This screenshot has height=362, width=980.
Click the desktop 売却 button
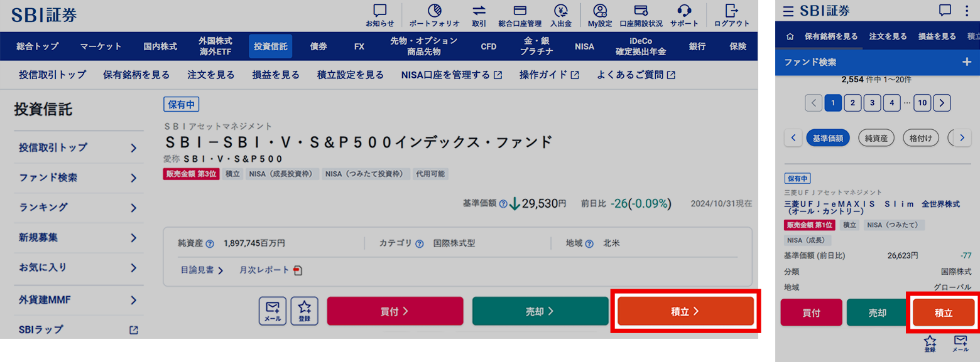point(540,311)
